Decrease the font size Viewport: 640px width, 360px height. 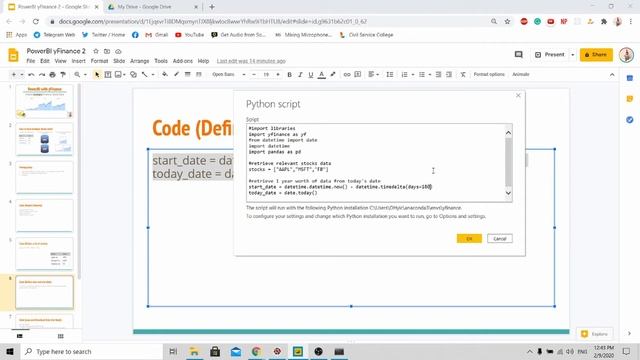[254, 75]
